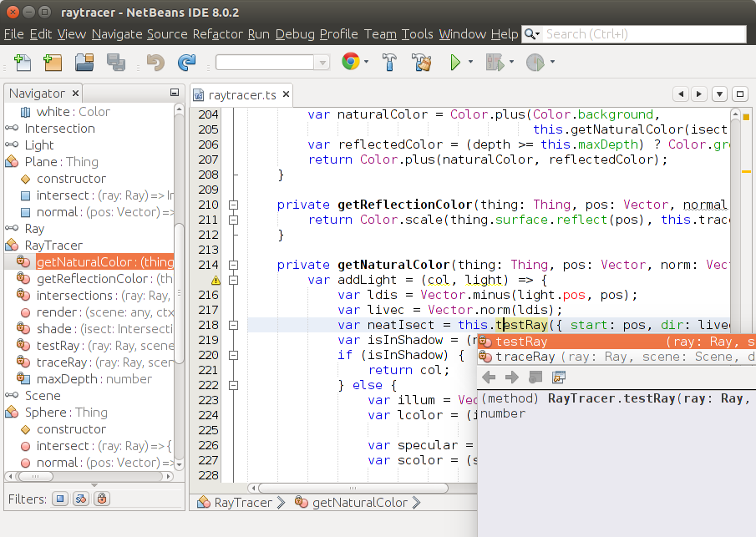Image resolution: width=756 pixels, height=537 pixels.
Task: Open the project configuration combo box
Action: tap(272, 62)
